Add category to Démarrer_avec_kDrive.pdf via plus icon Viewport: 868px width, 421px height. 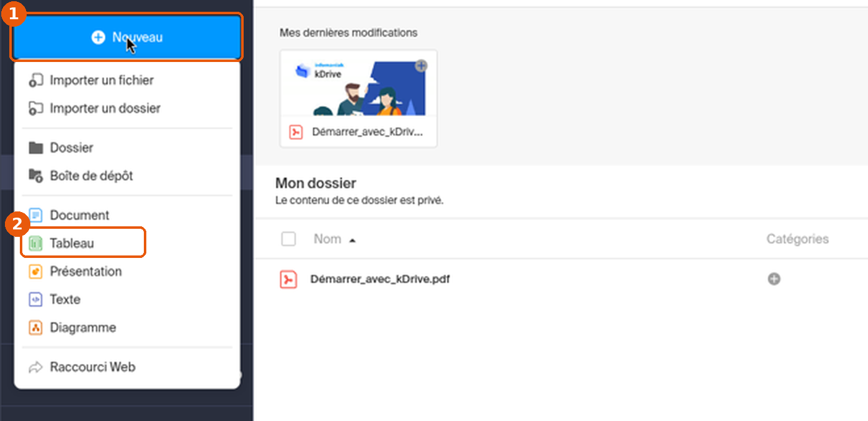click(x=774, y=279)
